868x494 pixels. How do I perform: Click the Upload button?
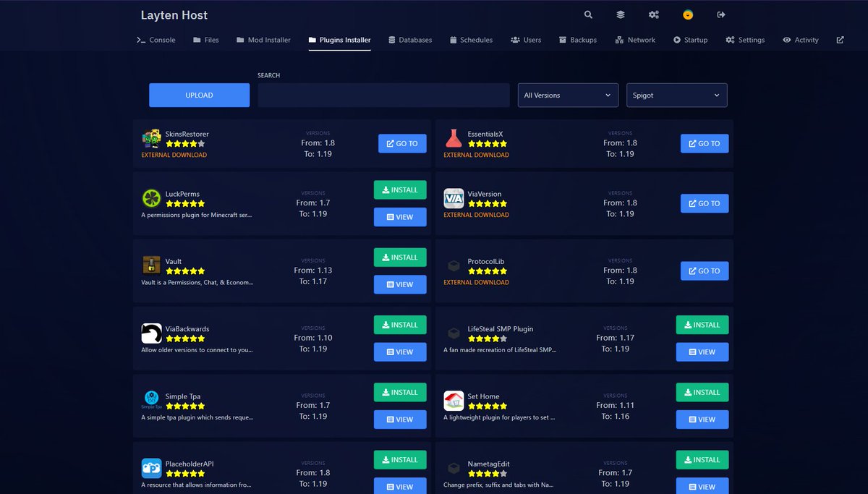[199, 95]
